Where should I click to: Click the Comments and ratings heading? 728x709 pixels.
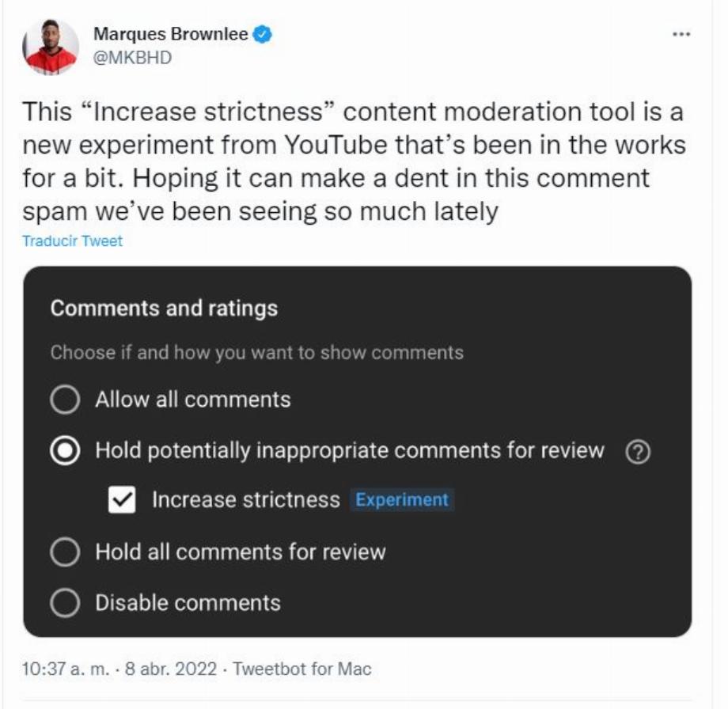coord(164,309)
